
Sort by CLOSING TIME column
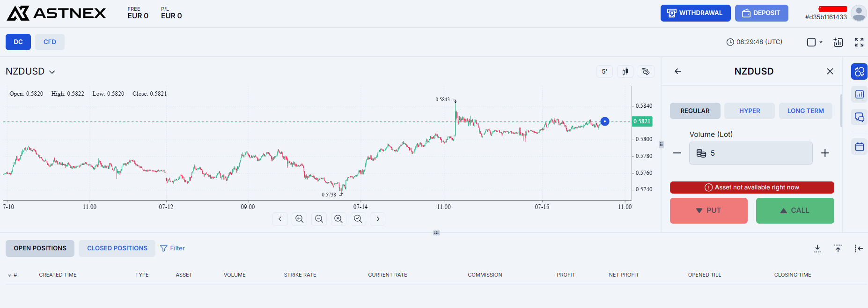(x=793, y=275)
